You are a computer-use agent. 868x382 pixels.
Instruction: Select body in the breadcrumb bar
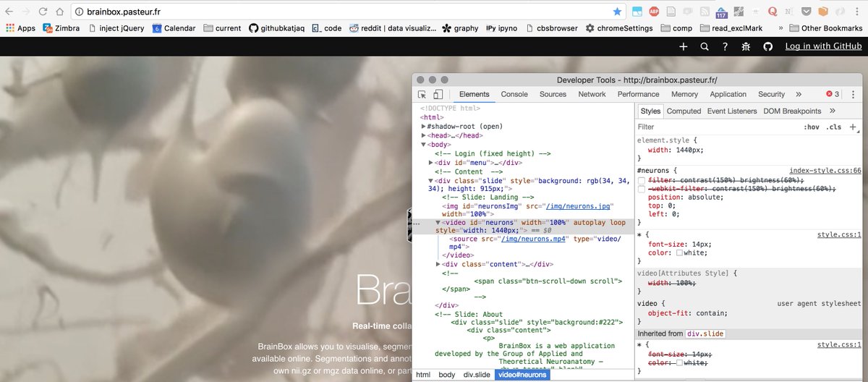[447, 375]
